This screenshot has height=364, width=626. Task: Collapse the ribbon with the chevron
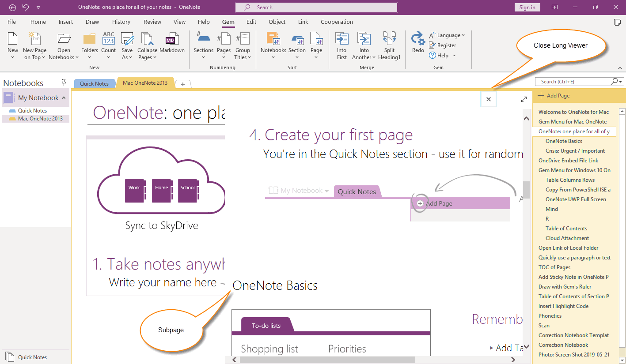[620, 68]
